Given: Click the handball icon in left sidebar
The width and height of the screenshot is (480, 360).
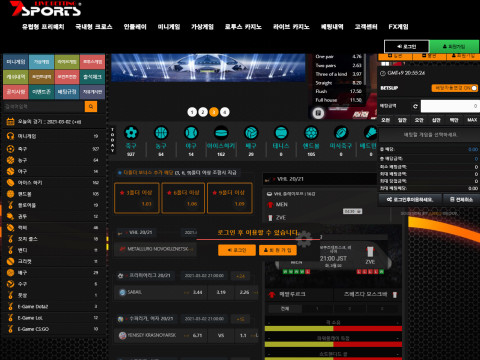Looking at the screenshot, I should click(10, 194).
